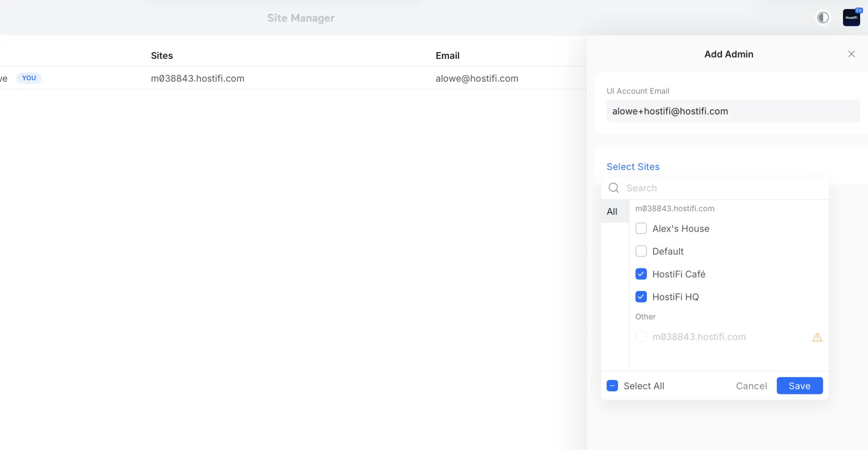Open the Select Sites dropdown
Image resolution: width=868 pixels, height=450 pixels.
633,166
